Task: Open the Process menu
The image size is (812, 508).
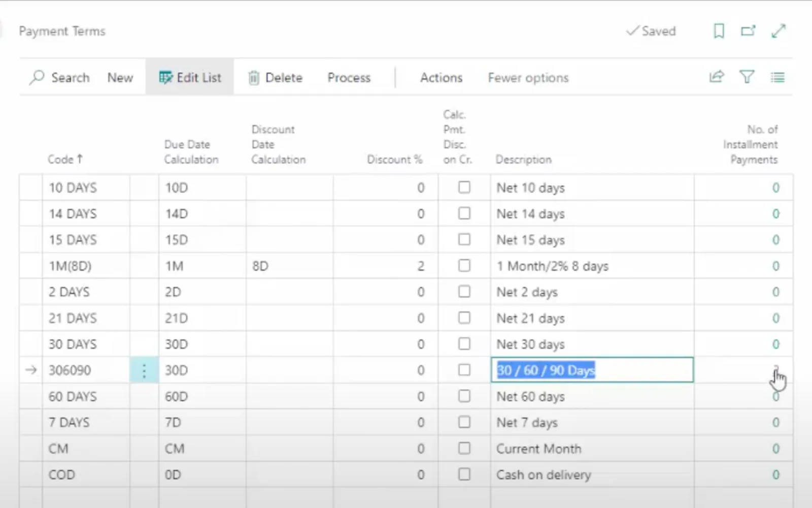Action: [349, 78]
